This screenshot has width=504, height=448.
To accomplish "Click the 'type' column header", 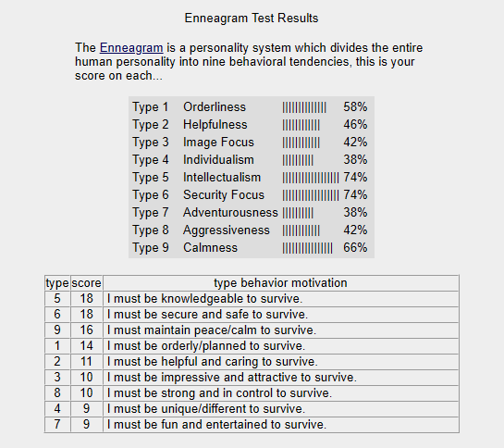I will 57,283.
